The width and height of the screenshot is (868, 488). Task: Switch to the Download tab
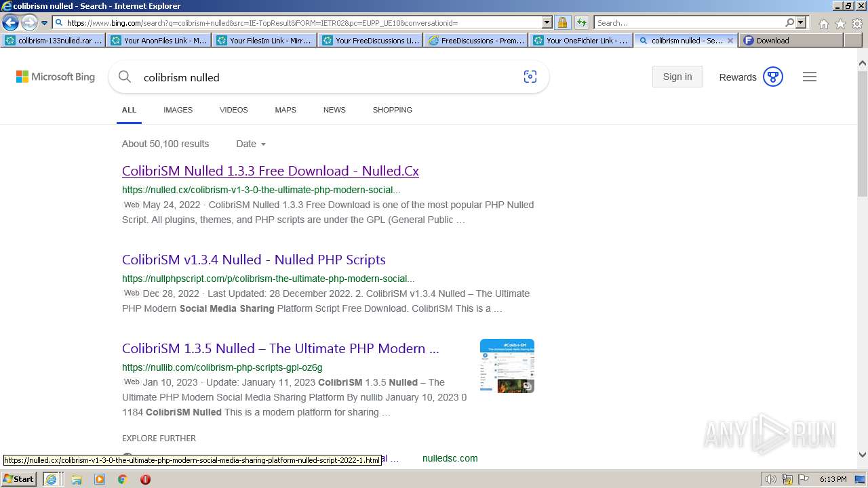coord(791,41)
